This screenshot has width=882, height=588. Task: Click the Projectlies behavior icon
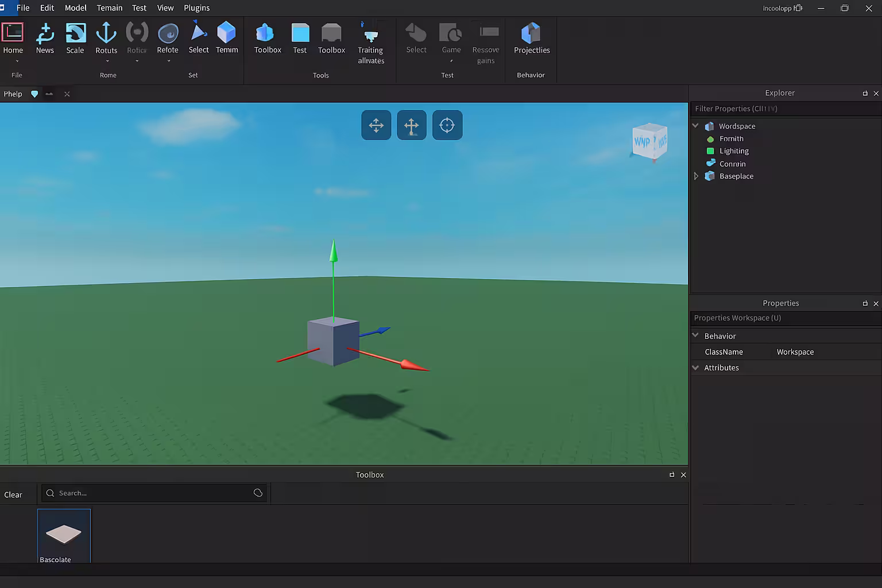coord(531,33)
